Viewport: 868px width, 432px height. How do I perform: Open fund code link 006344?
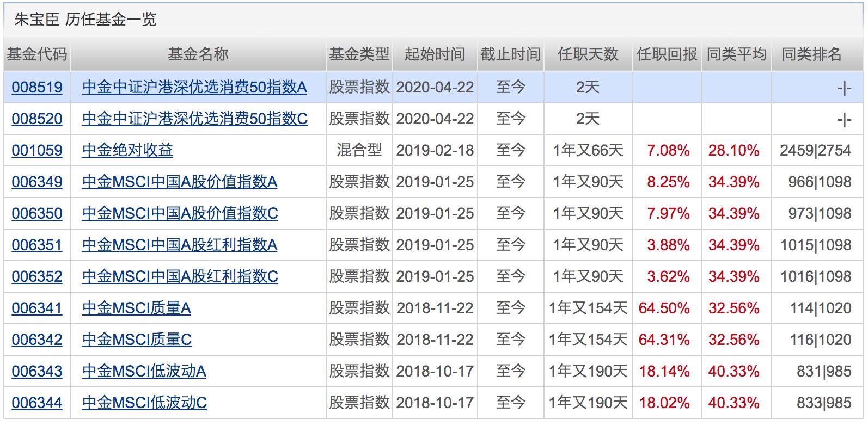(37, 403)
